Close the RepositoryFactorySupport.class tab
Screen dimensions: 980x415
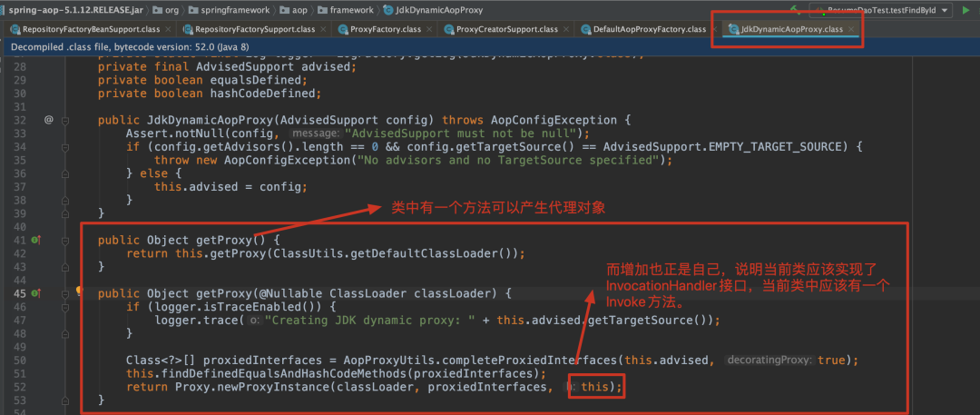[322, 29]
